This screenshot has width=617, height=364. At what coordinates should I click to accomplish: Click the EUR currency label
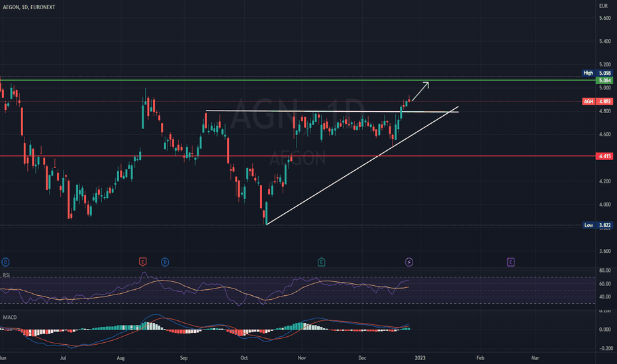point(603,6)
